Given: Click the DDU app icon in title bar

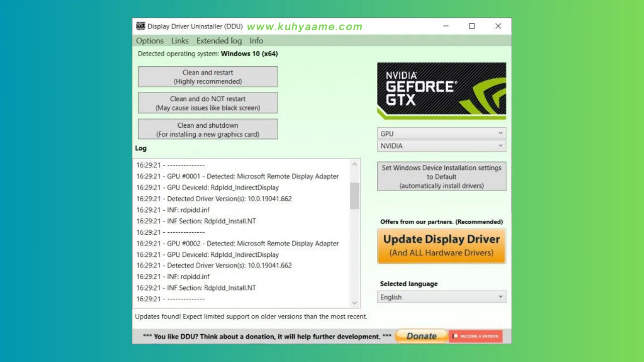Looking at the screenshot, I should [x=141, y=26].
